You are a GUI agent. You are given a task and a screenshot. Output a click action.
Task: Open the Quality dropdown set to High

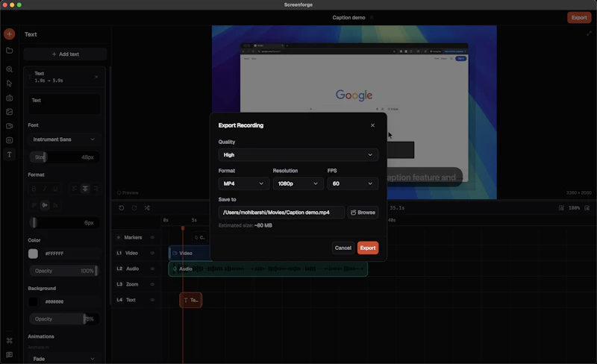click(x=298, y=154)
